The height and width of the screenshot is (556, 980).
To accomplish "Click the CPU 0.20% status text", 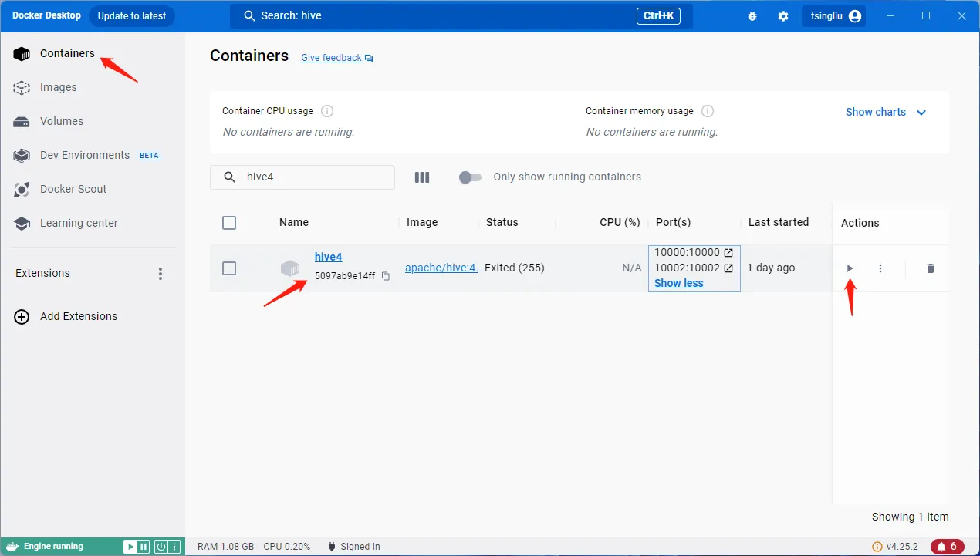I will 287,547.
